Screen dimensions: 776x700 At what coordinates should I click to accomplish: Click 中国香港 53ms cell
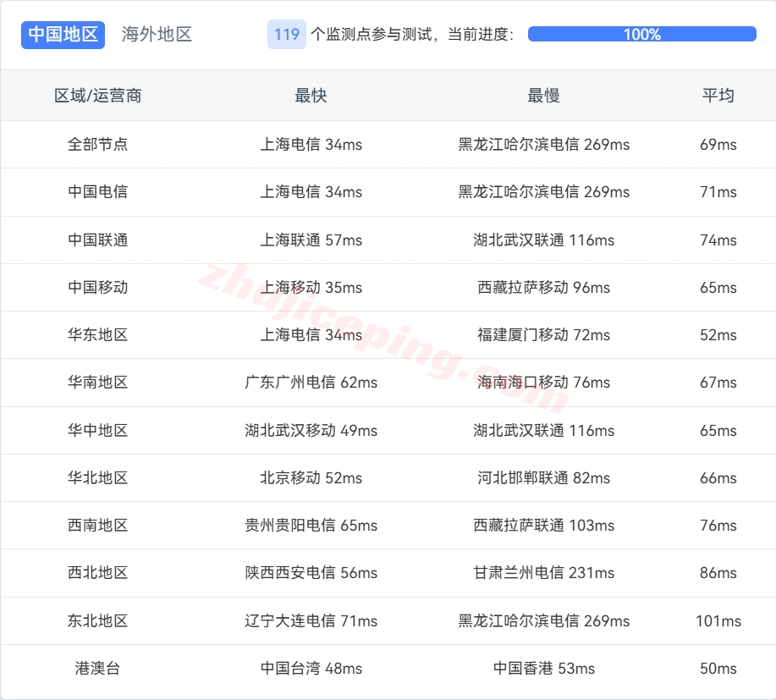(543, 669)
